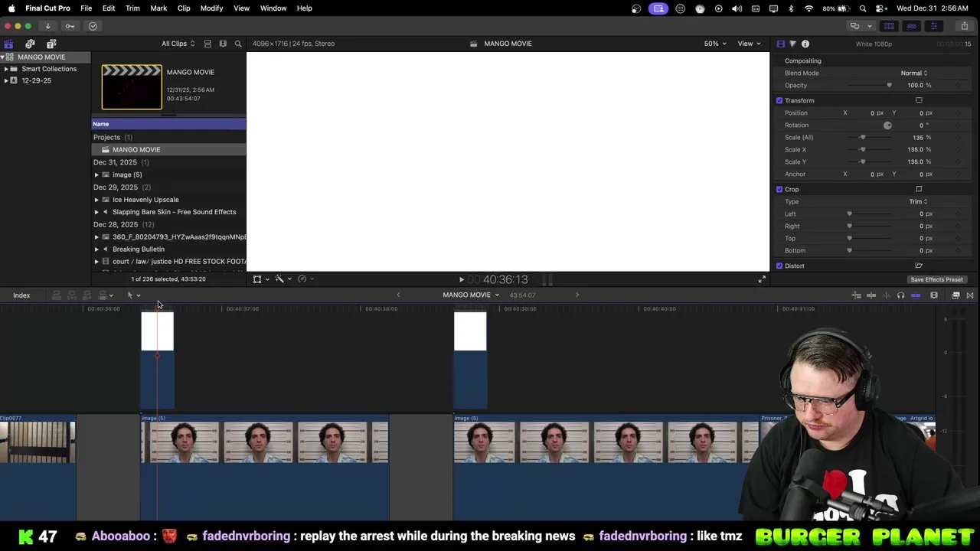The height and width of the screenshot is (551, 980).
Task: Open the timeline Index button
Action: (21, 295)
